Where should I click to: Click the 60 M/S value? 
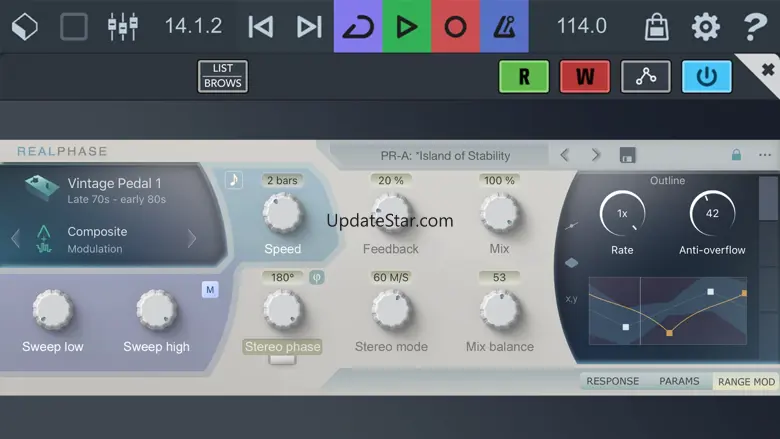coord(390,277)
